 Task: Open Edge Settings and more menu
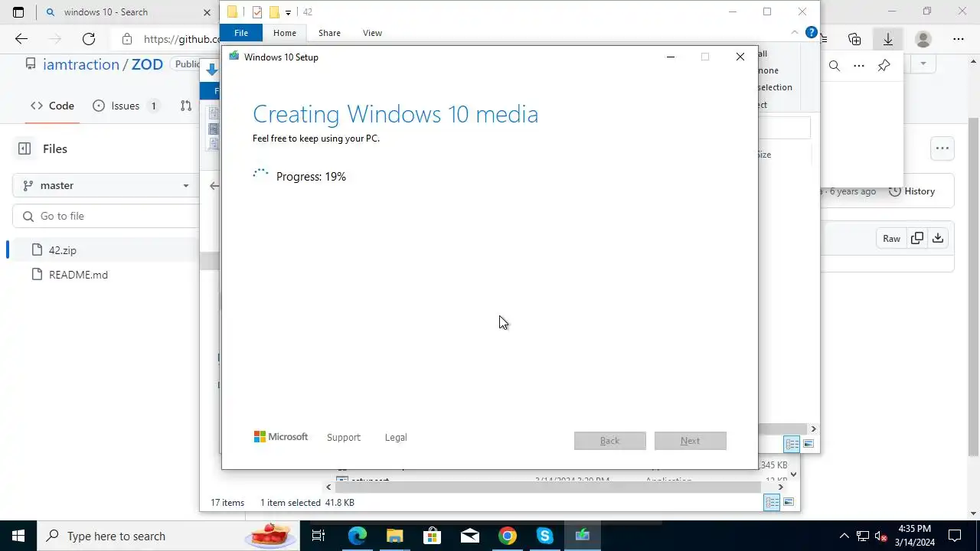[x=959, y=39]
